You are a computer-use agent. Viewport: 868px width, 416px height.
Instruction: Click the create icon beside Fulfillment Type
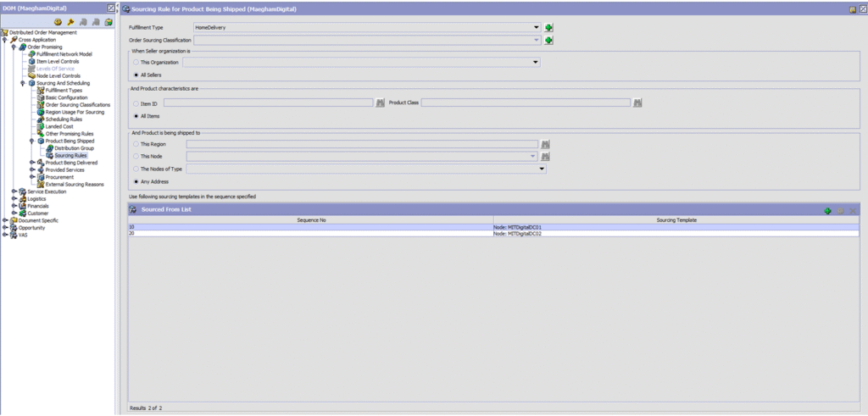pyautogui.click(x=549, y=28)
